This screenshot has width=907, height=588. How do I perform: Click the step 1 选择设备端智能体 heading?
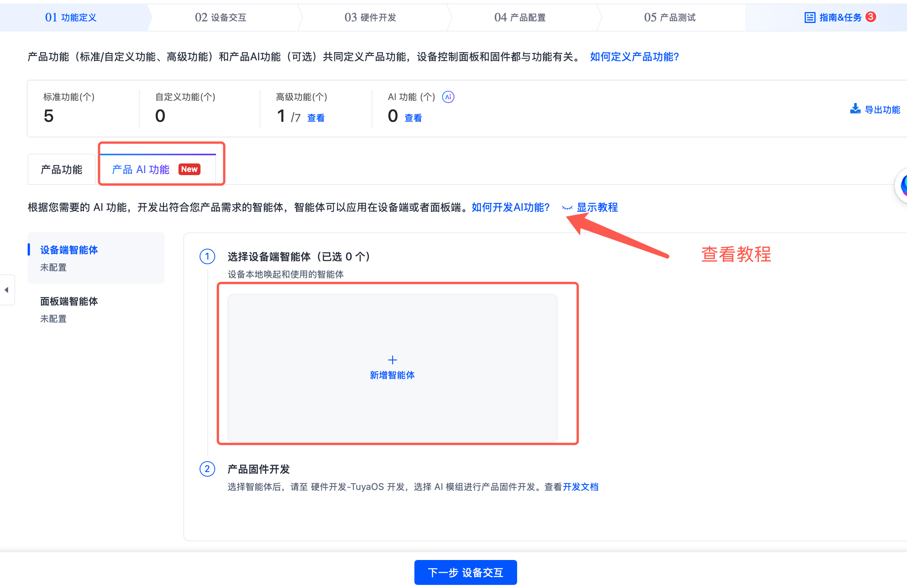click(299, 257)
